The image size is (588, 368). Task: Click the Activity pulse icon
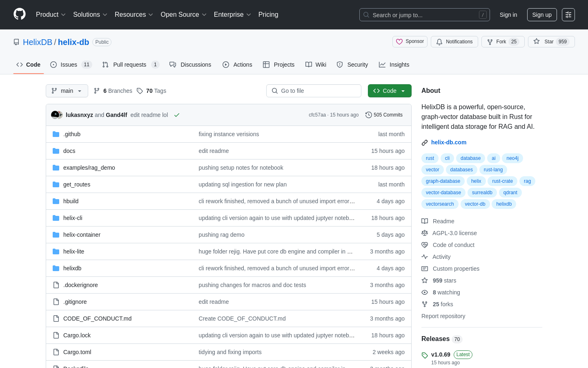(425, 257)
